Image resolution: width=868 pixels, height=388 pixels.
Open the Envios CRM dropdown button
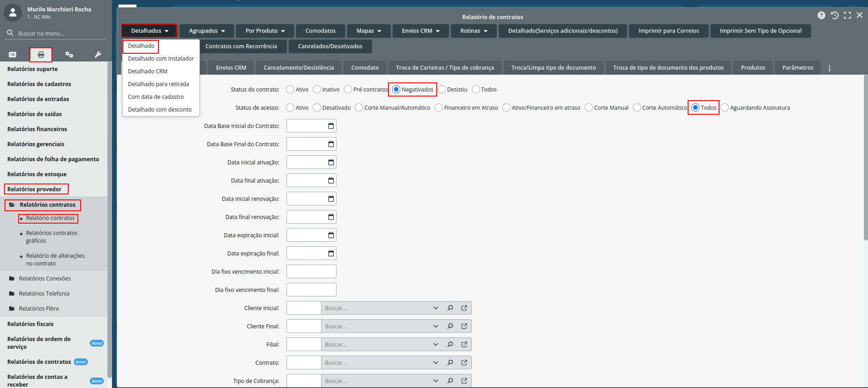(x=421, y=31)
